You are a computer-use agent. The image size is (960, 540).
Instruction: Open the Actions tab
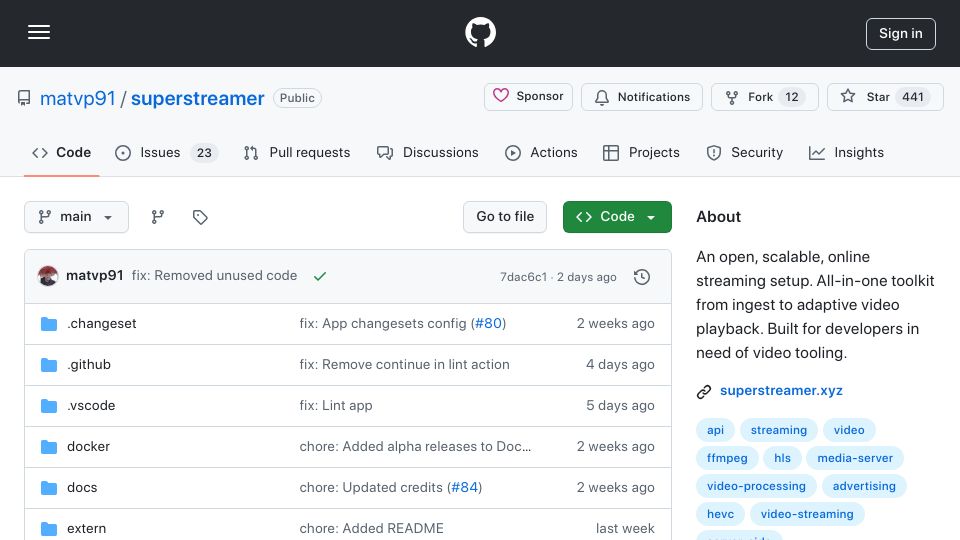click(x=541, y=152)
